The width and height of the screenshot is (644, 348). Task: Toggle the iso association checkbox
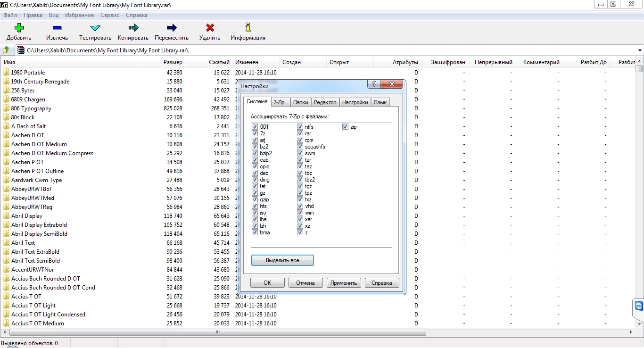pos(255,213)
